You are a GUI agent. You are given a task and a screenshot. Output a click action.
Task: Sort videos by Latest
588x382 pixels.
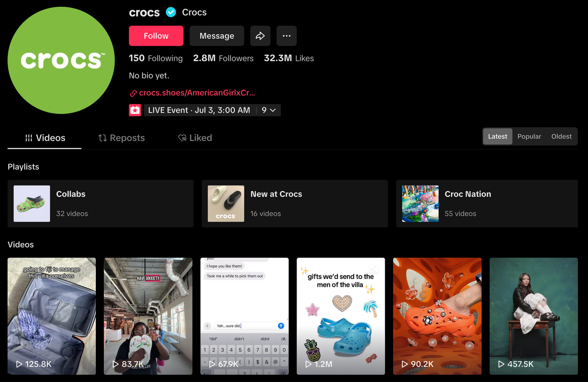[x=498, y=136]
